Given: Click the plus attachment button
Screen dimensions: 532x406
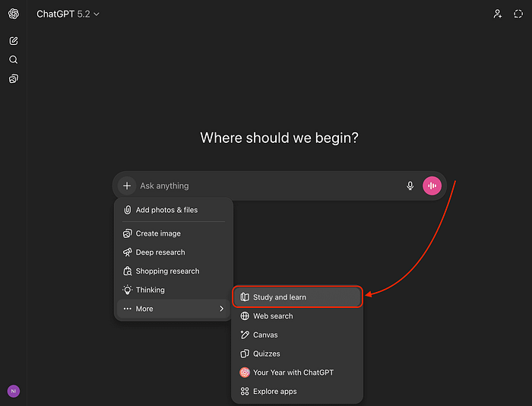Looking at the screenshot, I should click(127, 186).
